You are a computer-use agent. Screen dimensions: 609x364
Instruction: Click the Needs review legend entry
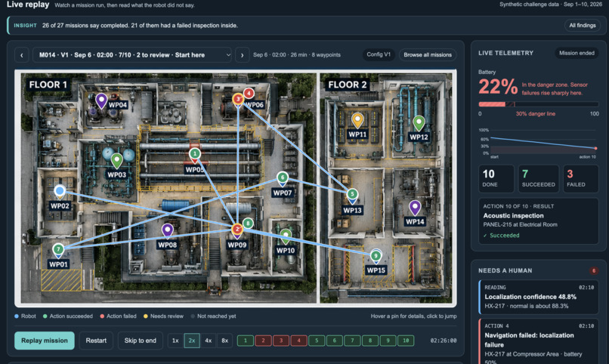(163, 316)
